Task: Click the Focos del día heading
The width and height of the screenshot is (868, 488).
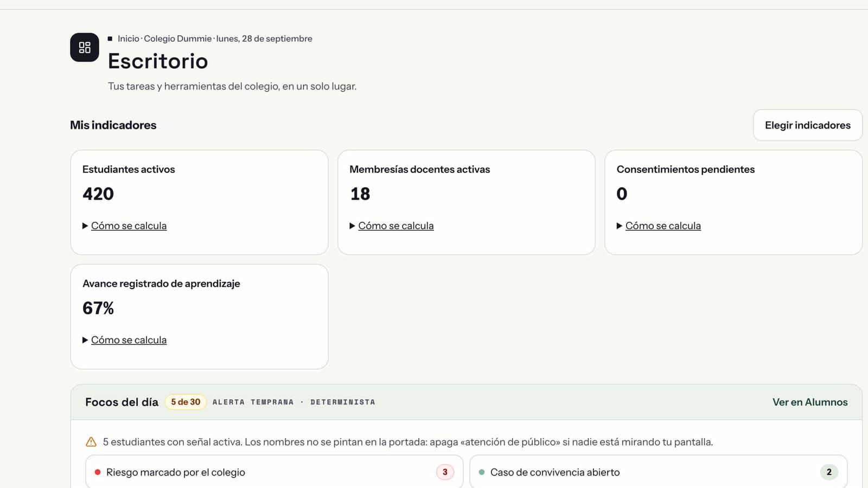Action: 122,402
